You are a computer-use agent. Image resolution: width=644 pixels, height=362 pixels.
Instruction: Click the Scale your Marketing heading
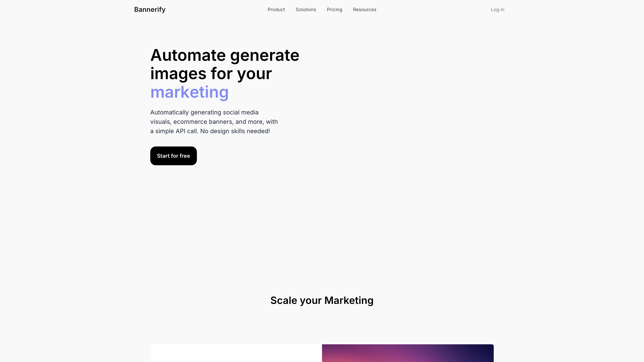click(322, 300)
